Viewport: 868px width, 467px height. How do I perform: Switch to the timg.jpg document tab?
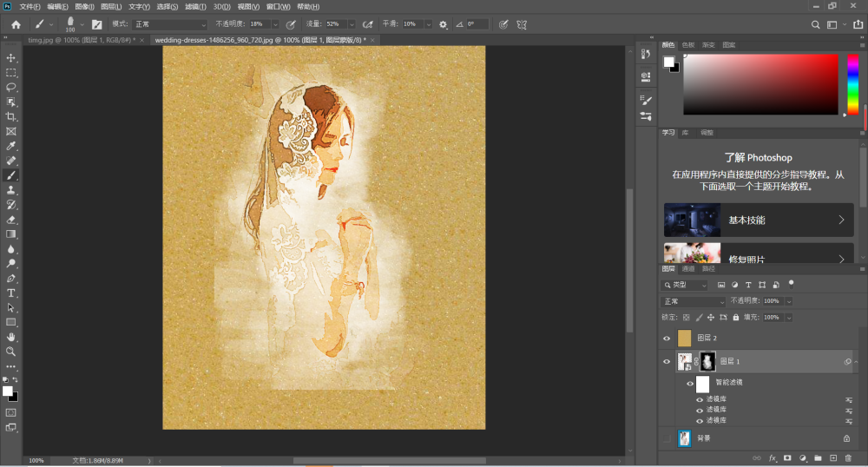point(78,40)
